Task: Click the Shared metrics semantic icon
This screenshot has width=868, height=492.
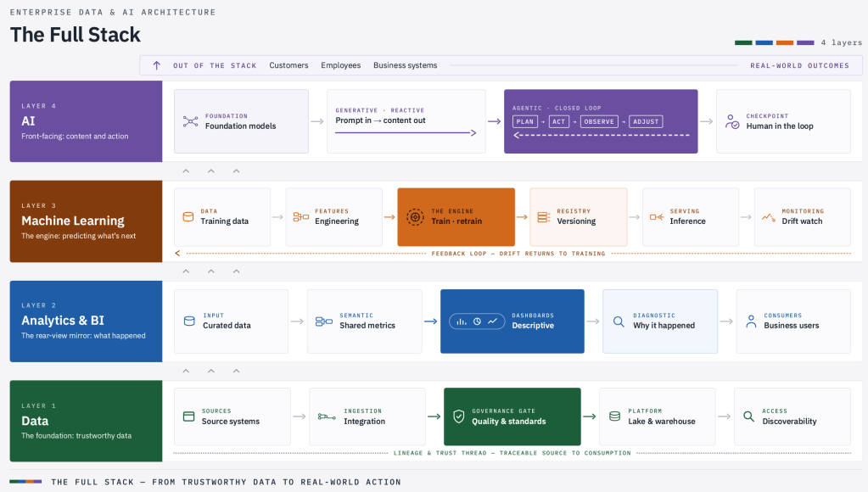Action: click(x=324, y=321)
